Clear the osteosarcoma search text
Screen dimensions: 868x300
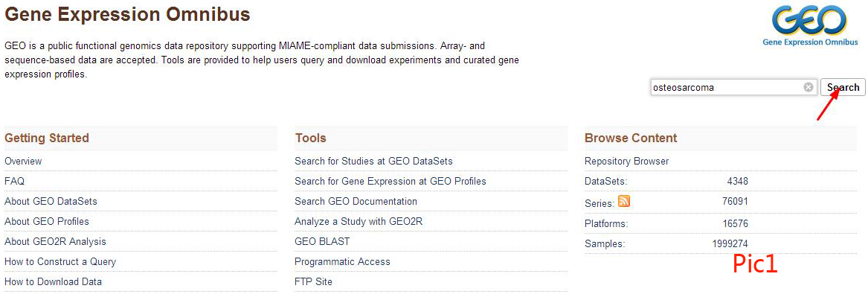click(x=808, y=87)
